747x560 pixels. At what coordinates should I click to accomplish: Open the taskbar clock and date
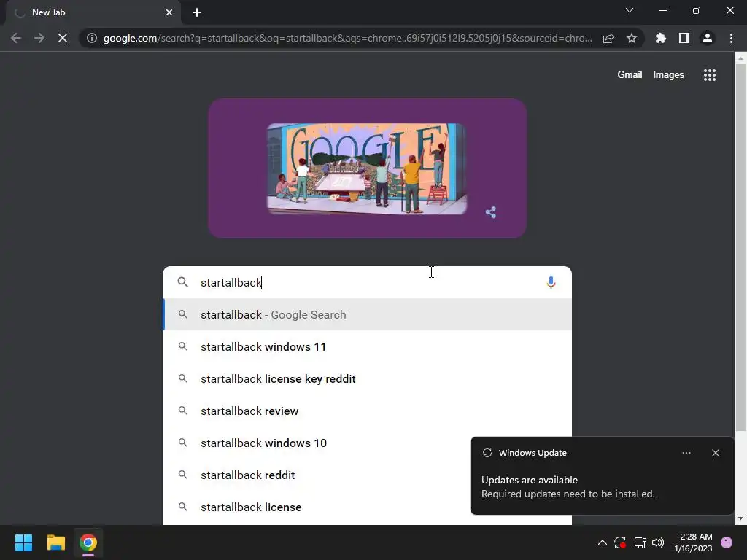693,542
